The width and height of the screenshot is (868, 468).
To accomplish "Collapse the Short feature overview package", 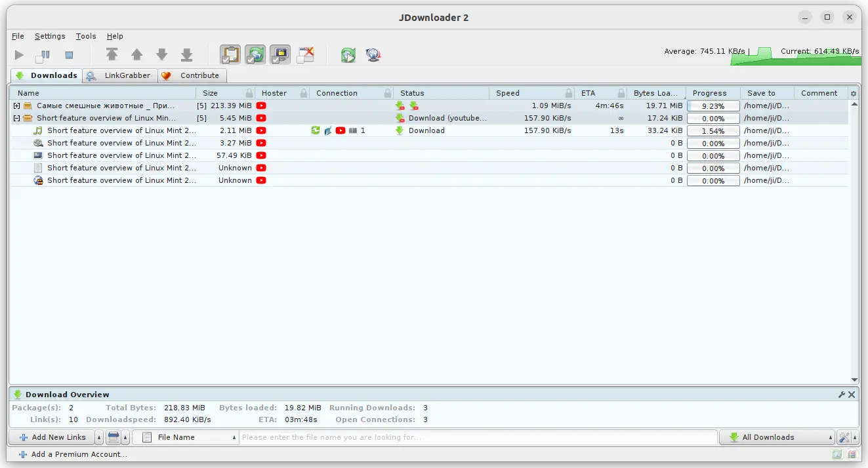I will tap(17, 118).
